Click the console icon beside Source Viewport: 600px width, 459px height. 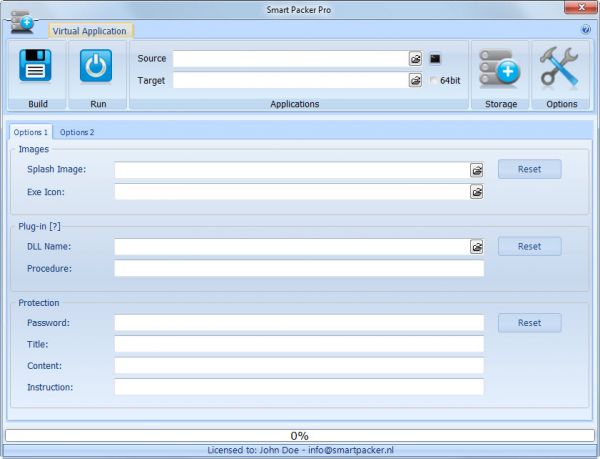click(x=435, y=59)
